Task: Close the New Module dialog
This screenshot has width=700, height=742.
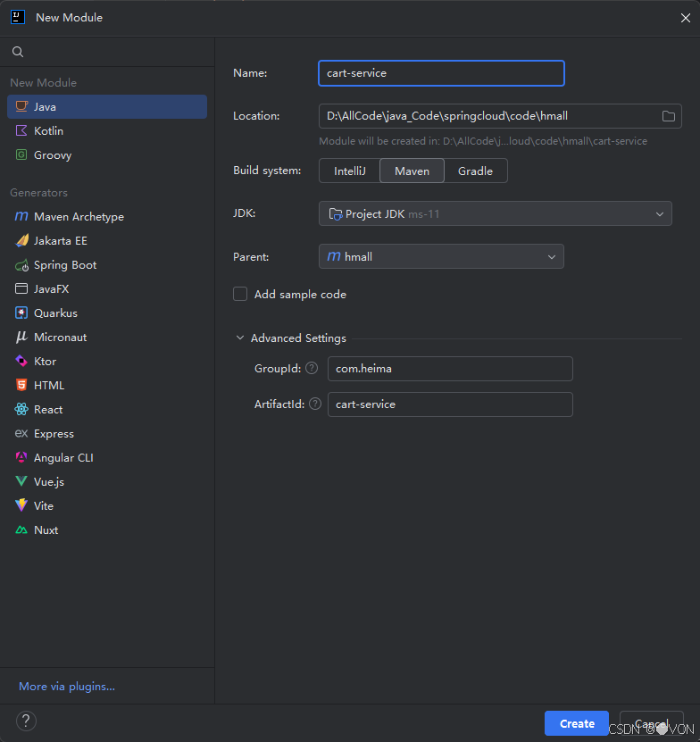Action: click(x=686, y=18)
